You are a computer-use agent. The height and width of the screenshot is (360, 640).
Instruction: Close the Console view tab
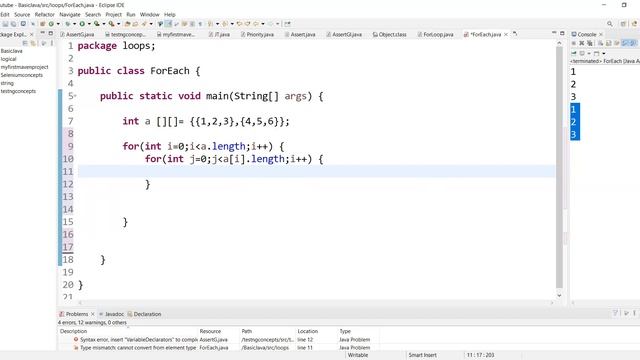coord(601,35)
